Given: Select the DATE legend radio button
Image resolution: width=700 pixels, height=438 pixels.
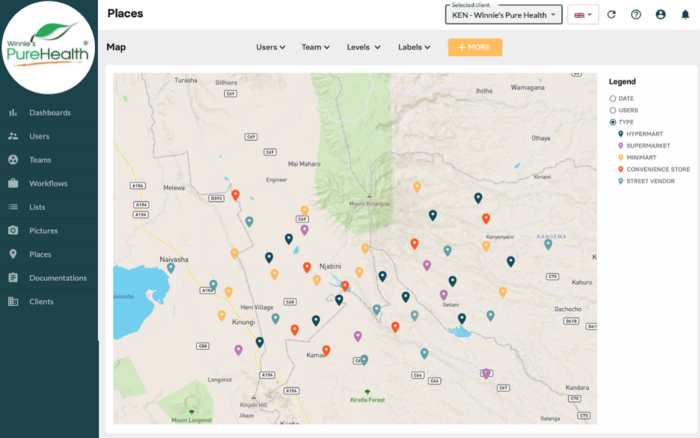Looking at the screenshot, I should point(612,99).
